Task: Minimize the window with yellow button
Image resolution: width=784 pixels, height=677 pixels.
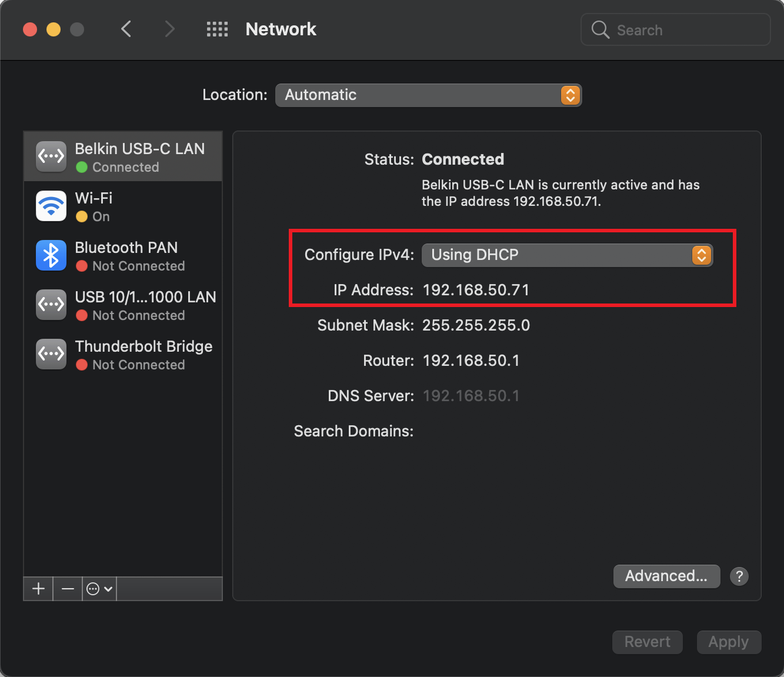Action: tap(54, 29)
